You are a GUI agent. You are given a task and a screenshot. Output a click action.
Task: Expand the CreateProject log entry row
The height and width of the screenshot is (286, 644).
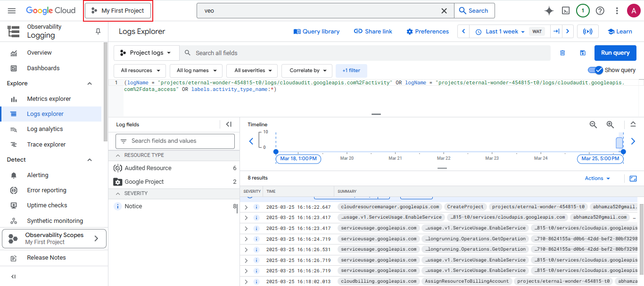pyautogui.click(x=246, y=207)
